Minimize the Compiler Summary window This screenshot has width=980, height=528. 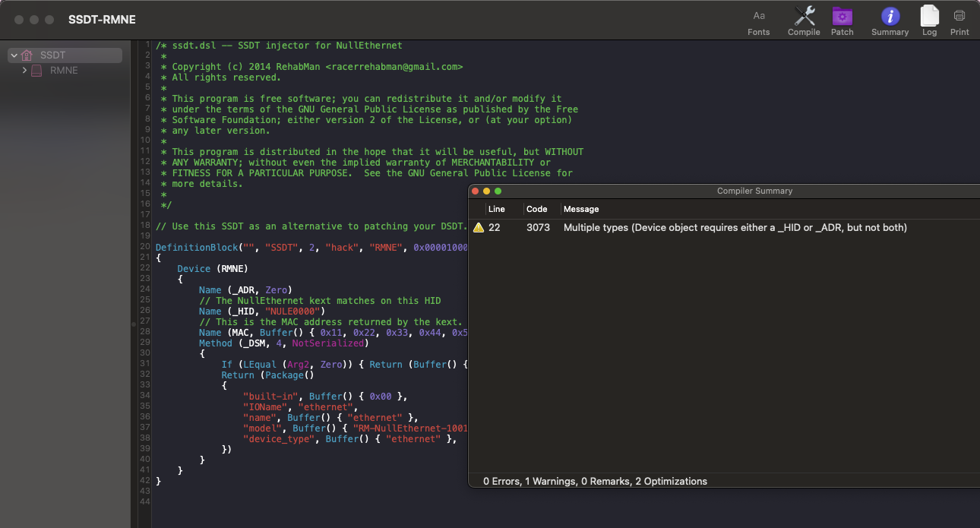(487, 191)
